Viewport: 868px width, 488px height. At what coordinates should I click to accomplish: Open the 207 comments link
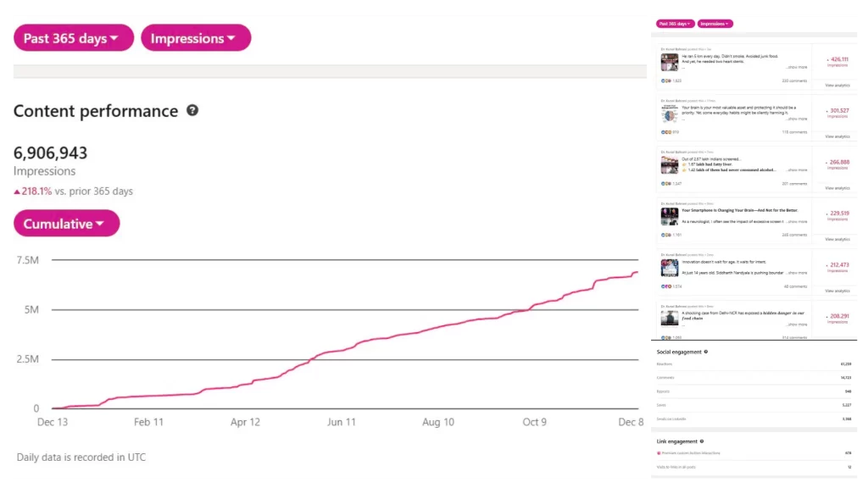pos(794,183)
